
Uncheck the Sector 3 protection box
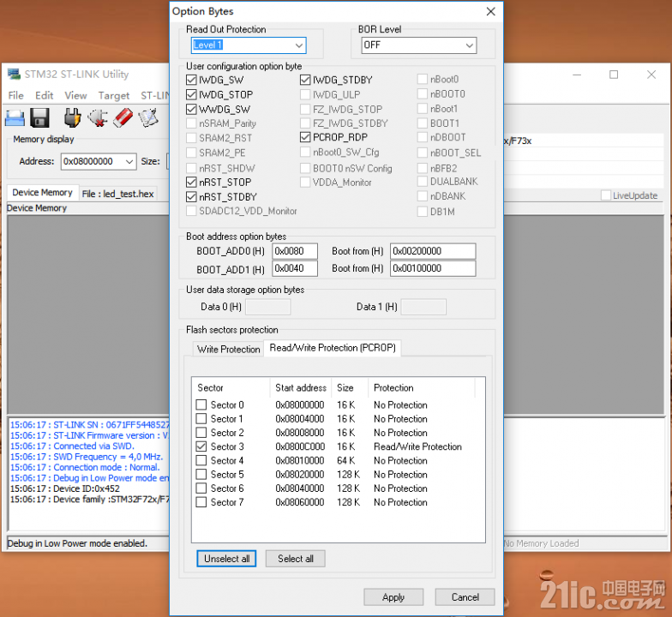[201, 446]
